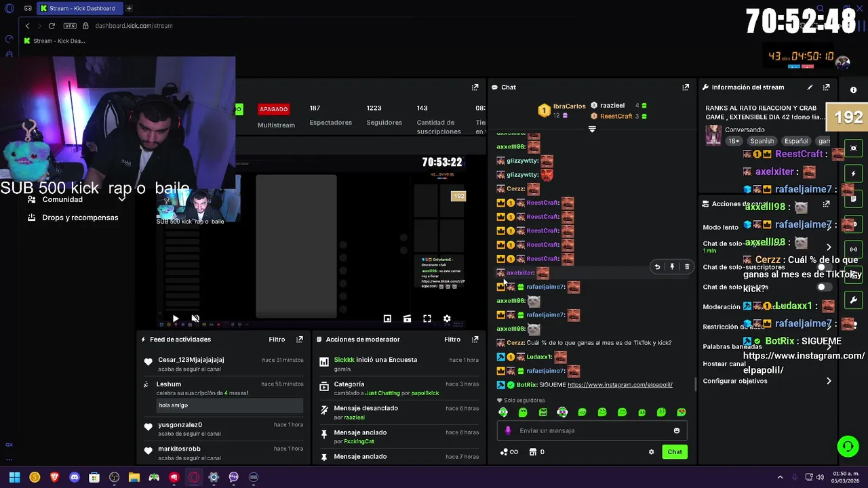Edit stream information with pencil icon
Viewport: 868px width, 488px height.
810,87
